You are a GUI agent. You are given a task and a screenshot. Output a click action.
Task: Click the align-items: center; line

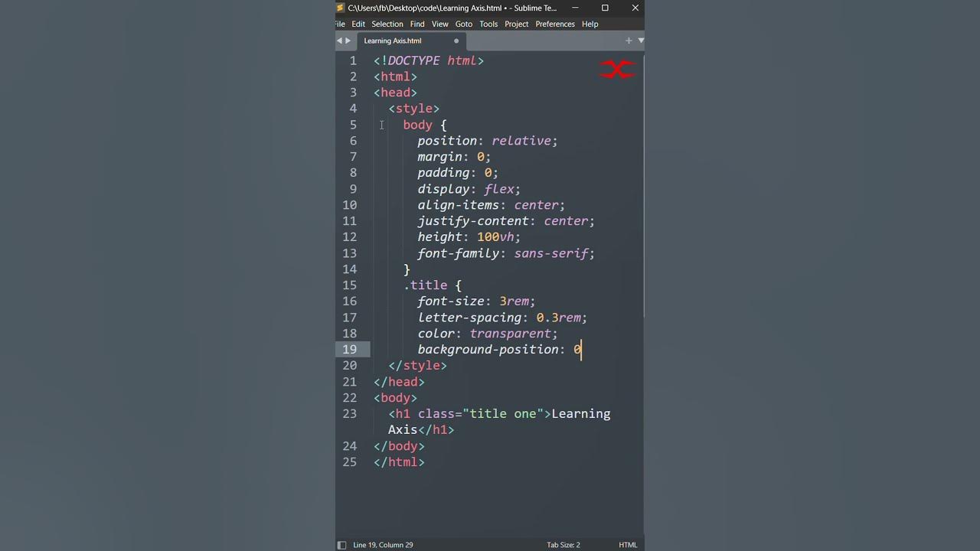(x=492, y=205)
